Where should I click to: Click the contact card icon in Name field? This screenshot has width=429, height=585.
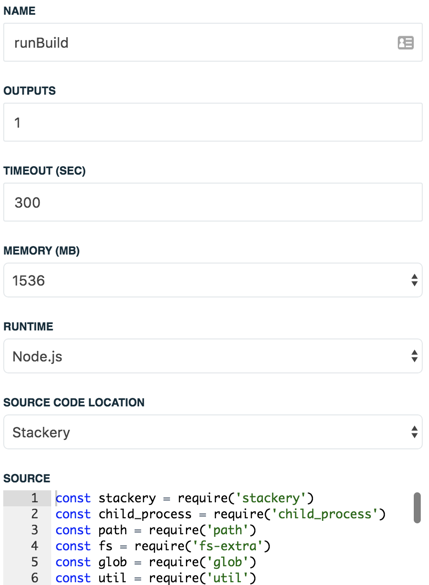(x=405, y=43)
